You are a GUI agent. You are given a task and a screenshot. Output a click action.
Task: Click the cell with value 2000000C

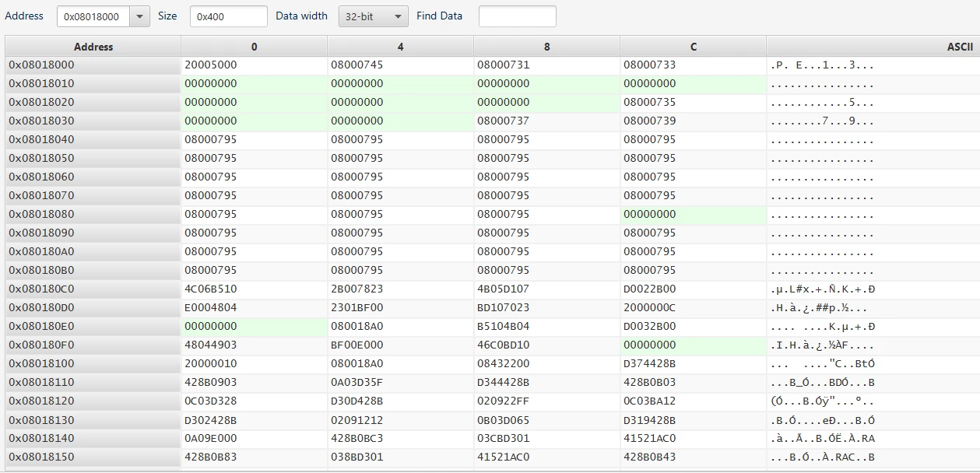(x=694, y=308)
